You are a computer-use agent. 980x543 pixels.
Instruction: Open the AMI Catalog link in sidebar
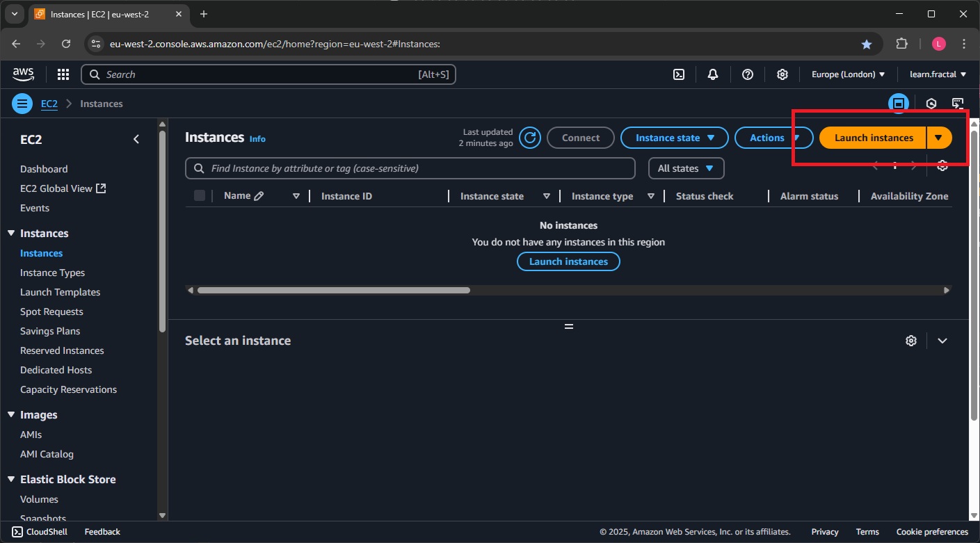47,454
